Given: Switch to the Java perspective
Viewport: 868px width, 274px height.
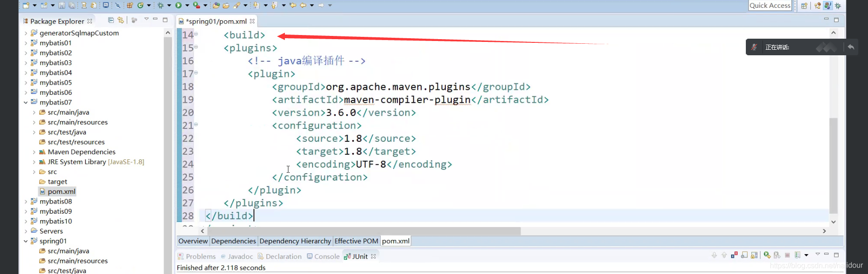Looking at the screenshot, I should [828, 6].
